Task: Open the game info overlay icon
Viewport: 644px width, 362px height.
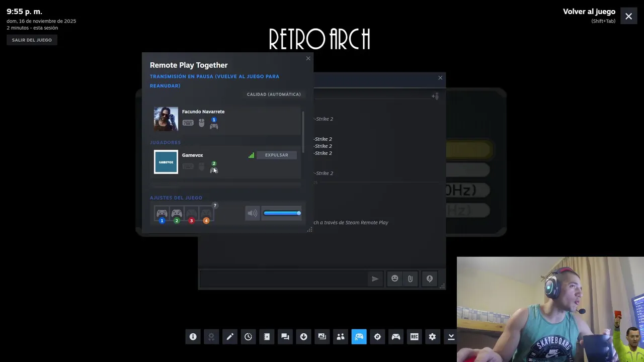Action: (193, 337)
